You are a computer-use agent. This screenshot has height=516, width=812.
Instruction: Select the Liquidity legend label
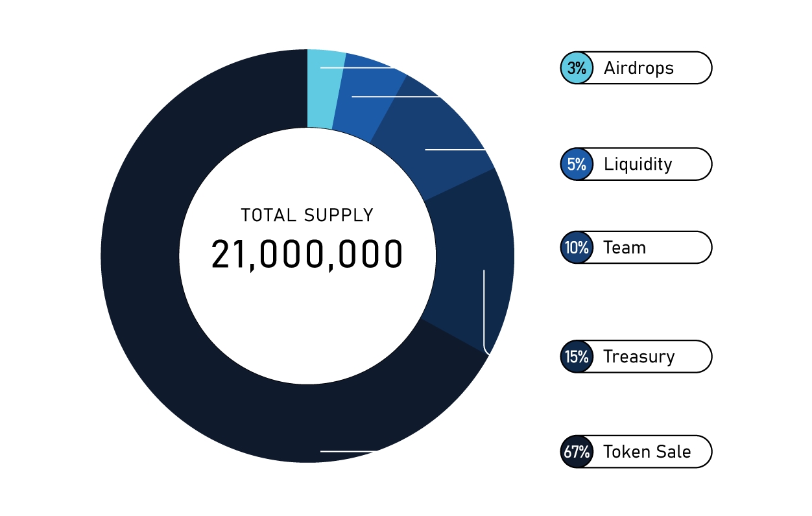pyautogui.click(x=638, y=164)
